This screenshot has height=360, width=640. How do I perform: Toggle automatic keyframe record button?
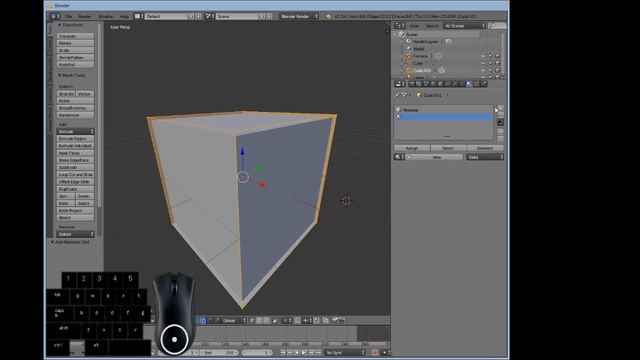[374, 352]
